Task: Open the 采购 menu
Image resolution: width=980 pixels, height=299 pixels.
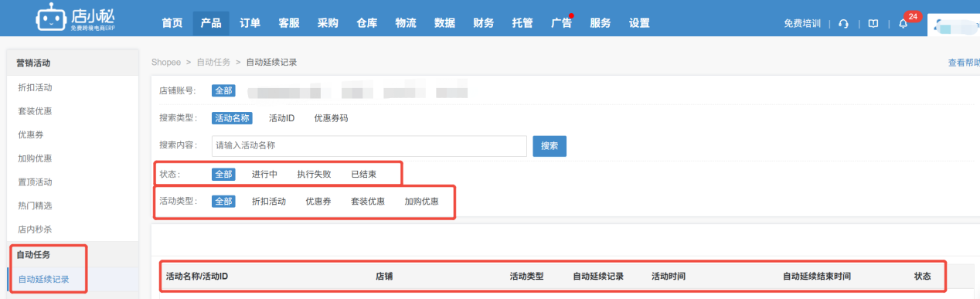Action: tap(328, 23)
